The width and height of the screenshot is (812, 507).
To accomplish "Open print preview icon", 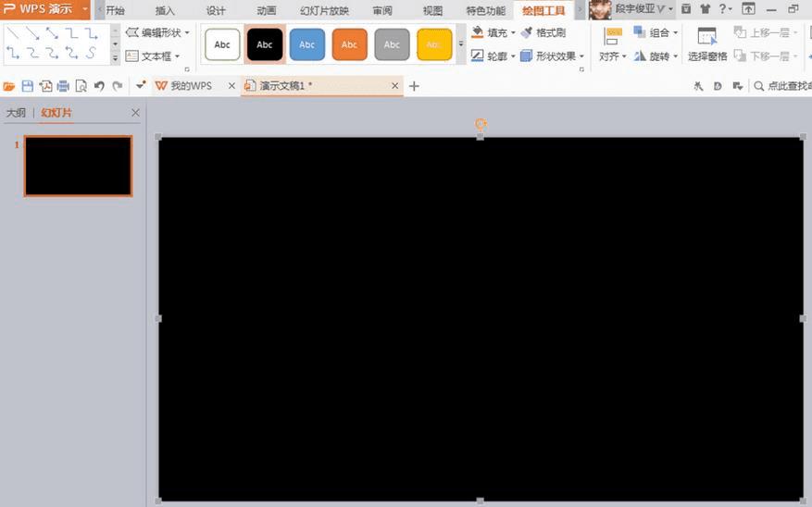I will (81, 86).
